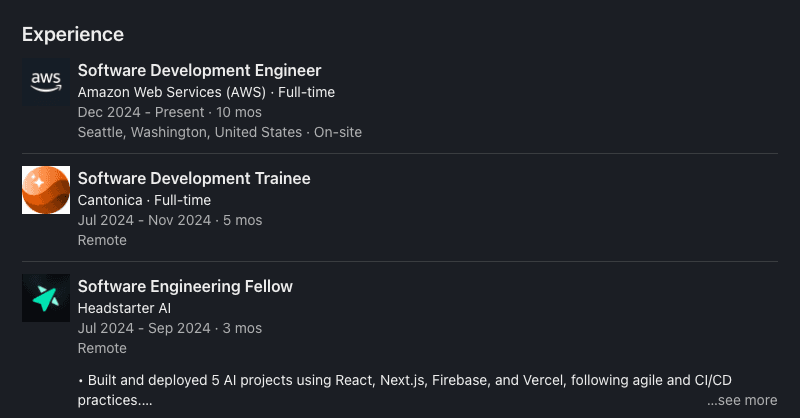Screen dimensions: 800x418
Task: Click 'Jul 2024 - Nov 2024' date range
Action: [x=144, y=220]
